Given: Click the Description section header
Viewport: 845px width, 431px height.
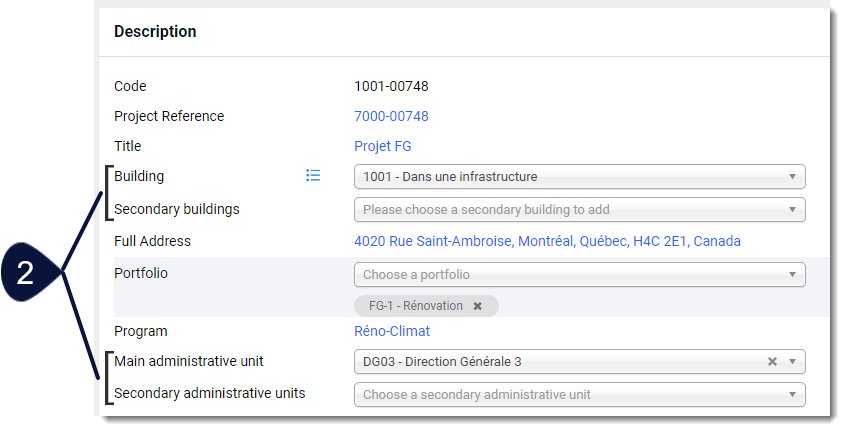Looking at the screenshot, I should click(155, 31).
